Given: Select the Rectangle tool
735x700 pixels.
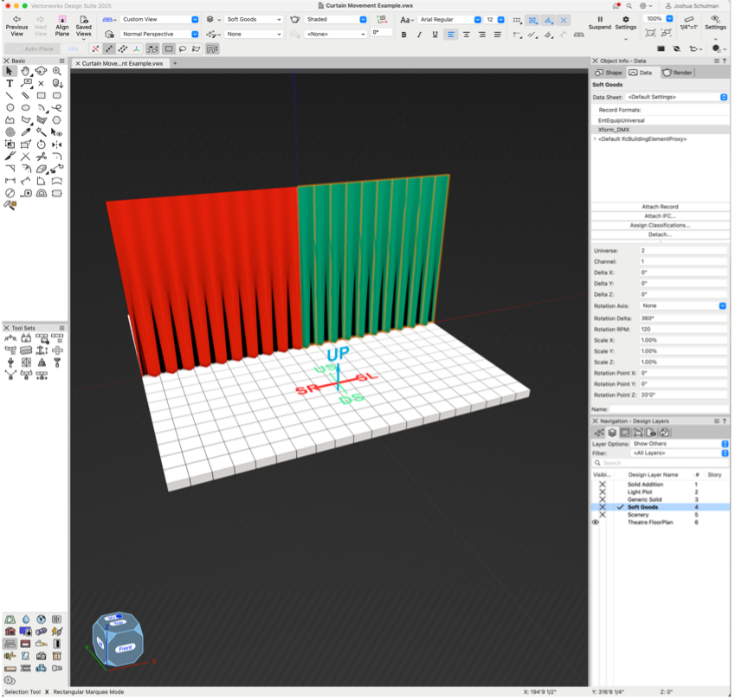Looking at the screenshot, I should click(x=41, y=96).
